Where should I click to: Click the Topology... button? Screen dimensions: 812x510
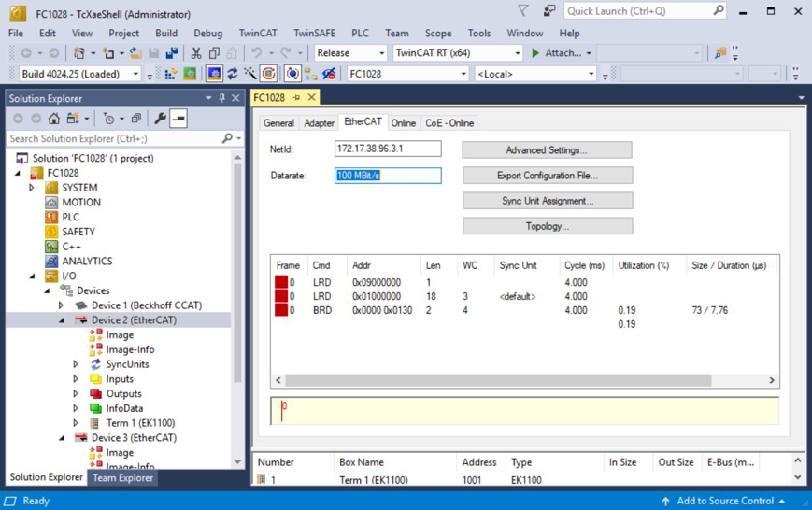[548, 226]
